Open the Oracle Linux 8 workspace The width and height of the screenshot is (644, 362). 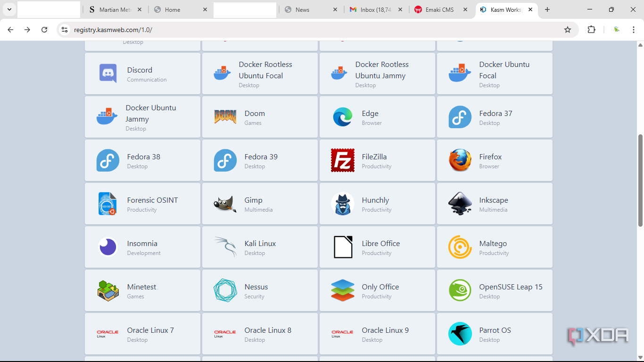[260, 334]
